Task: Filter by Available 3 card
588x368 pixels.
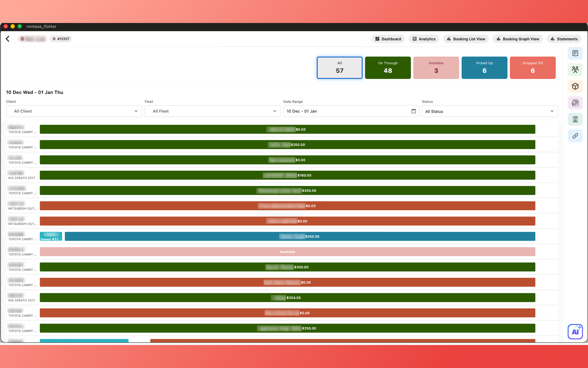Action: click(x=436, y=68)
